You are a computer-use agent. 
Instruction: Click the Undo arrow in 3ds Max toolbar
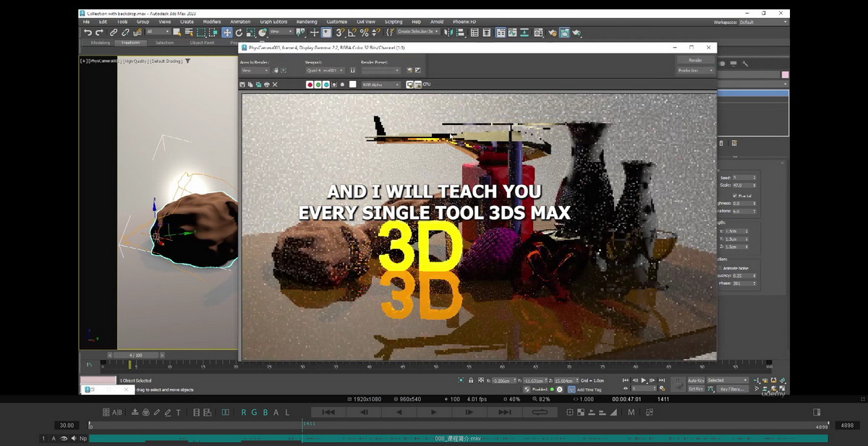click(88, 32)
